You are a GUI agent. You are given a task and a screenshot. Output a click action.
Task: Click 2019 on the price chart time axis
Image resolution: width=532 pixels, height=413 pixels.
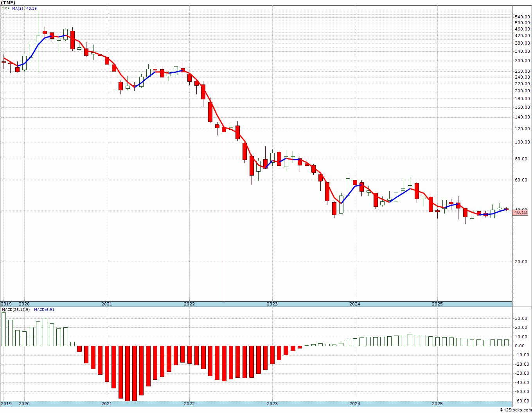coord(6,304)
